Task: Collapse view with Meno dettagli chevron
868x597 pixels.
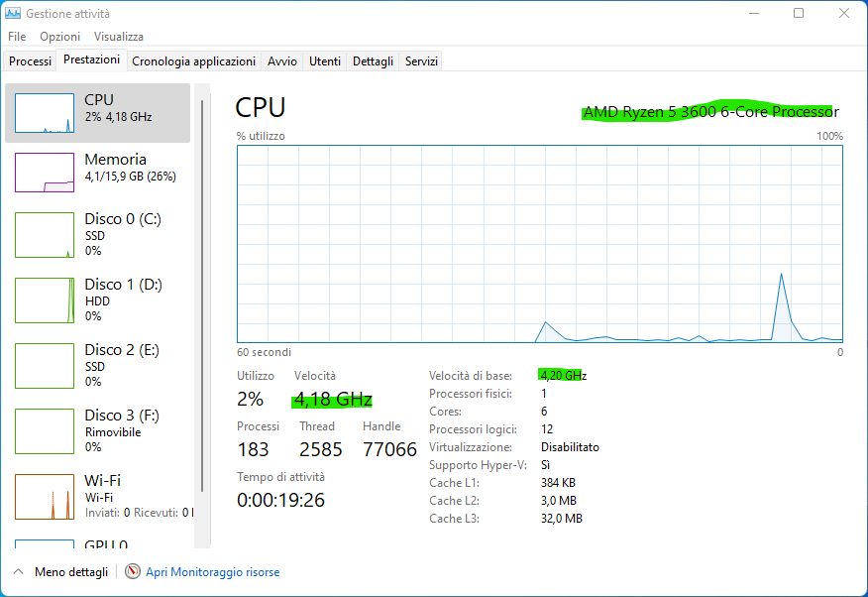Action: tap(18, 572)
